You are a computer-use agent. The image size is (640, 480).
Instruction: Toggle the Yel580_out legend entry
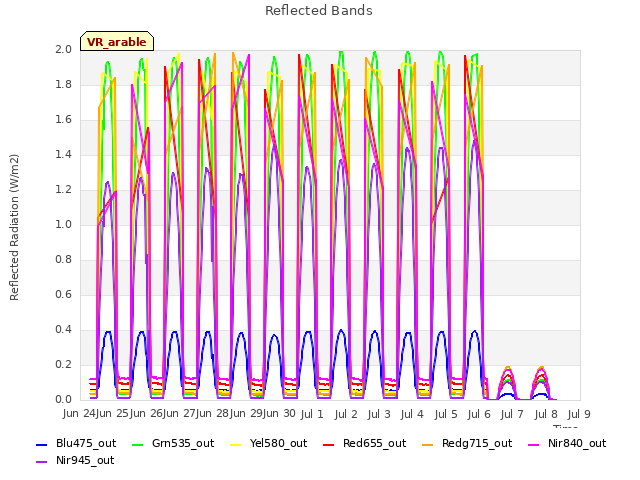click(x=269, y=444)
